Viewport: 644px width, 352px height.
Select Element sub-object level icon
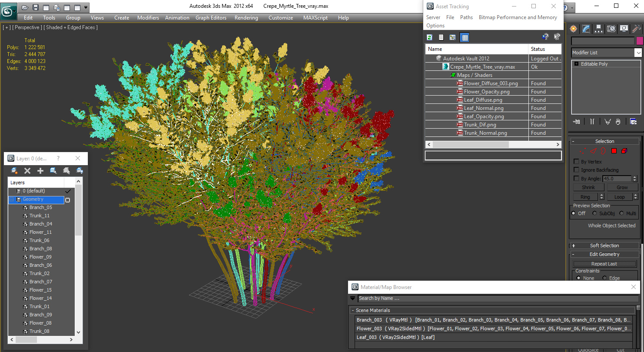624,151
